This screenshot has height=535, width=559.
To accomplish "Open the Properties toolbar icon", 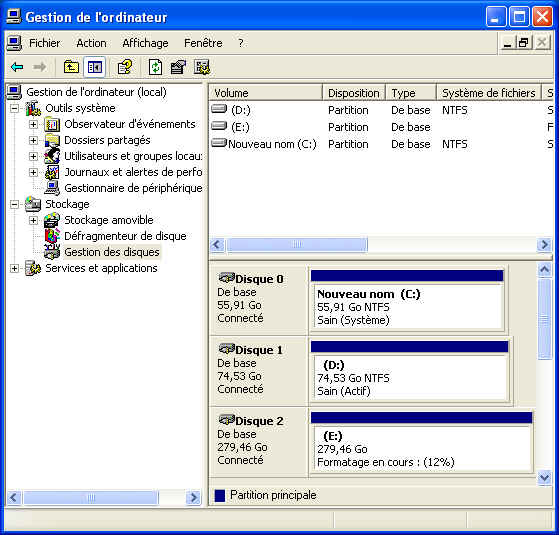I will [x=178, y=67].
